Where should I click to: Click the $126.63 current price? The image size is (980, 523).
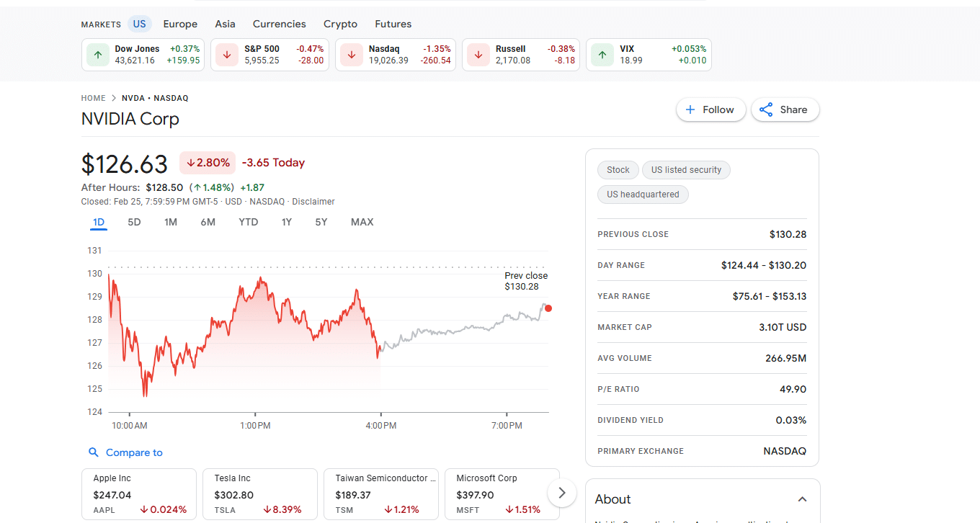125,164
